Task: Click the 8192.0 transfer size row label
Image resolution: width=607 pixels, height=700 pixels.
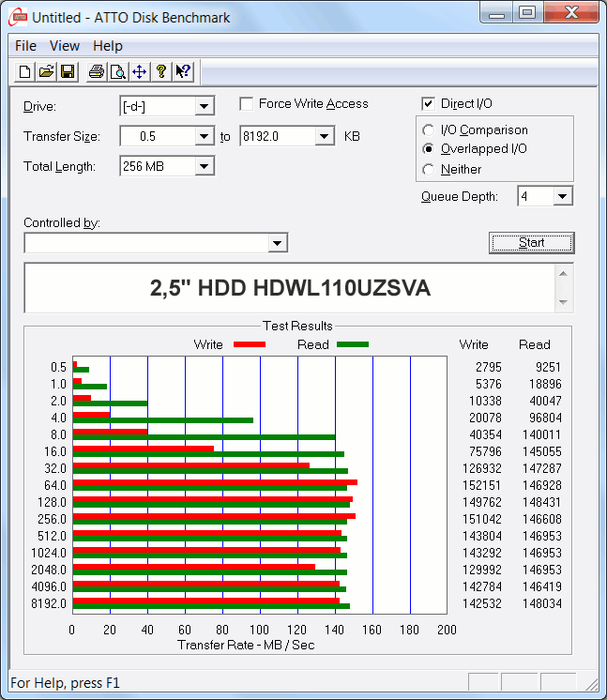Action: pos(49,603)
